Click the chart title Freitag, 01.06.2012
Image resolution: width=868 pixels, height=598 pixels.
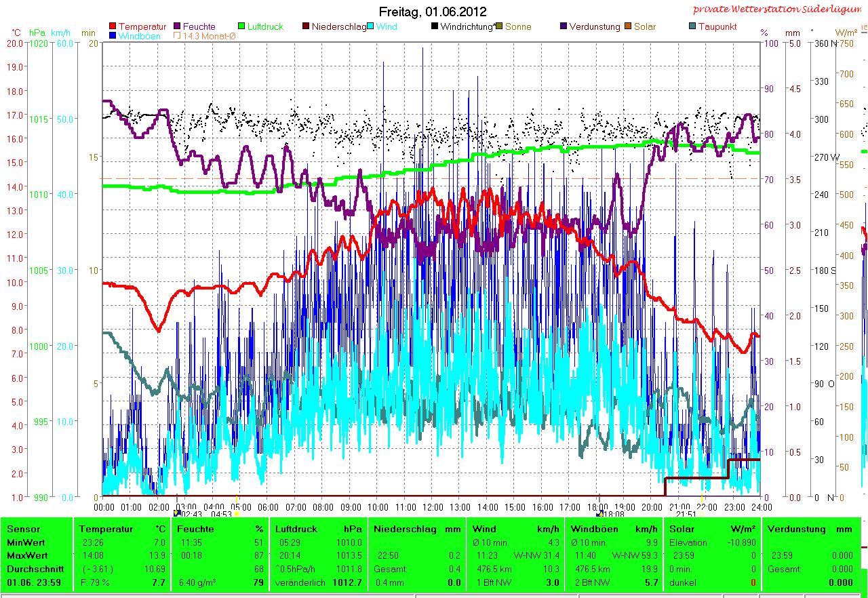434,12
